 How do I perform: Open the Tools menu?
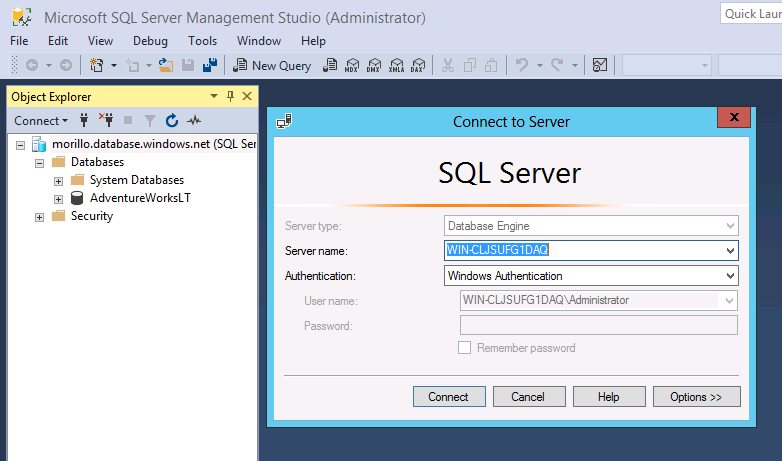coord(202,41)
